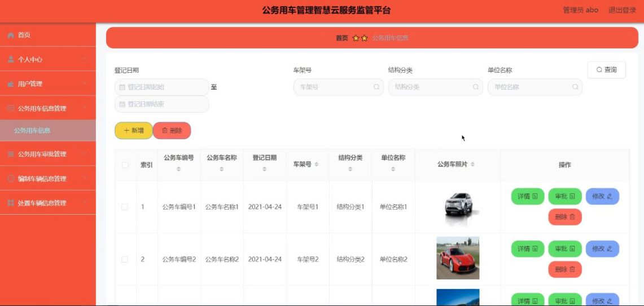Image resolution: width=644 pixels, height=306 pixels.
Task: Click the grid icon beside 处置车辆信息管理
Action: click(11, 203)
